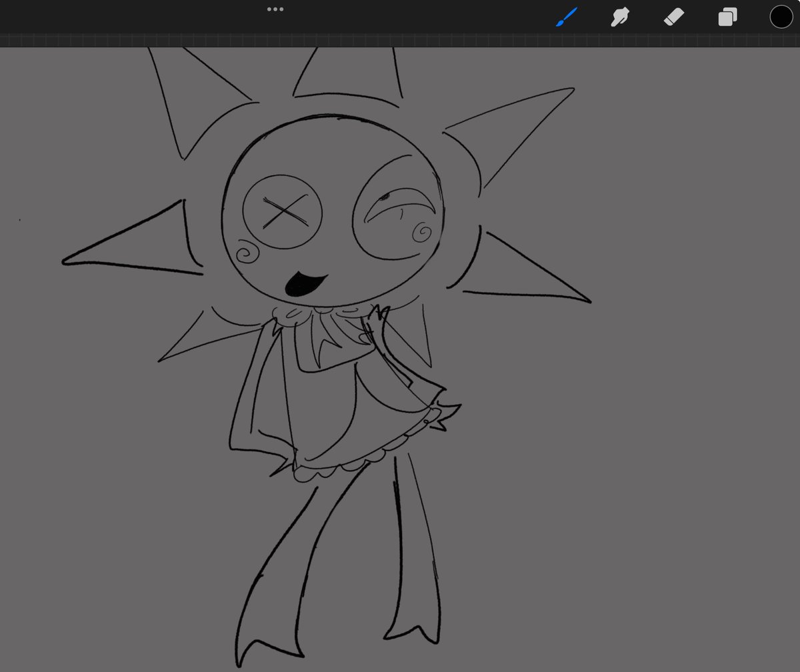Tap the three-dot overflow menu

tap(275, 9)
